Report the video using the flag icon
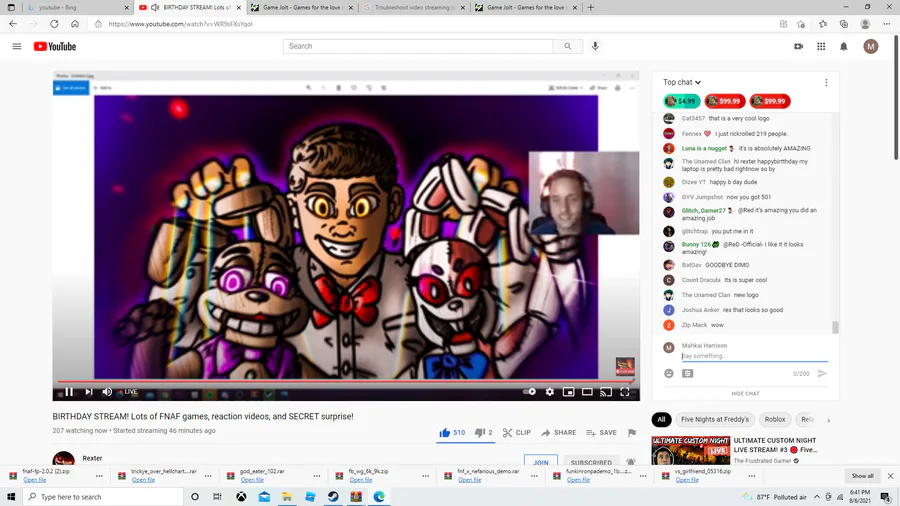Viewport: 900px width, 506px height. 632,433
